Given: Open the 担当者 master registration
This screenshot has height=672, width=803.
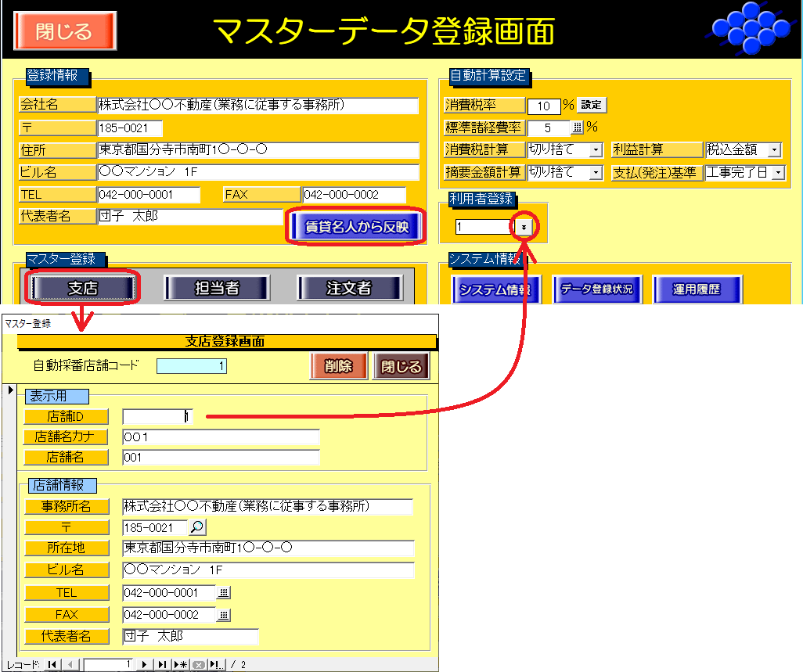Looking at the screenshot, I should click(216, 289).
